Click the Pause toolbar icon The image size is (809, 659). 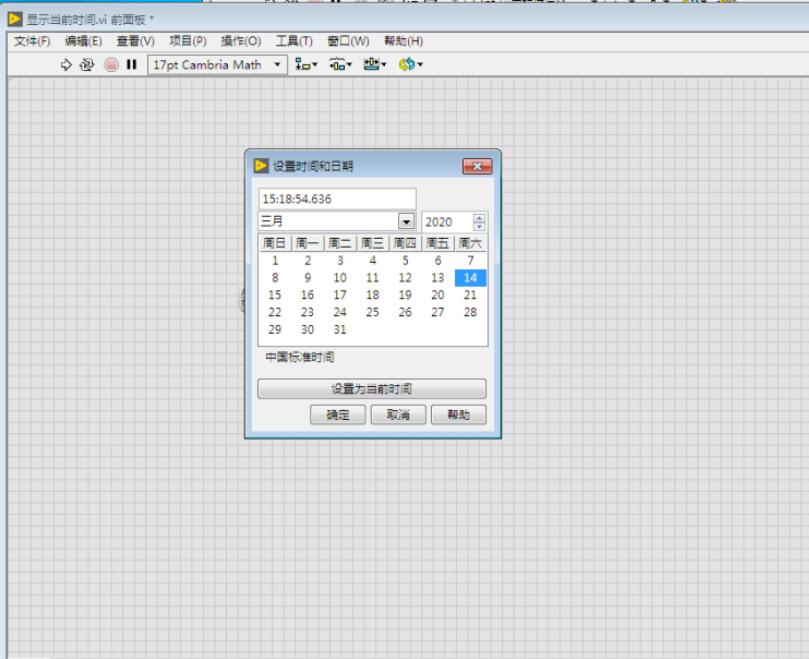point(132,65)
